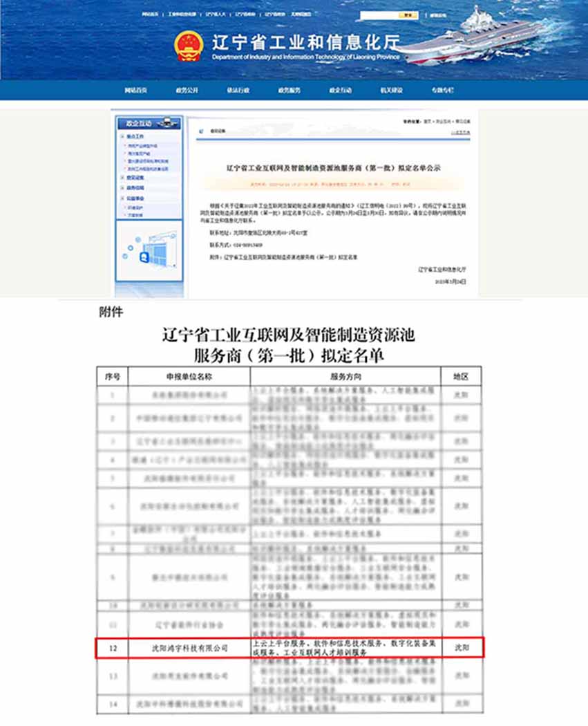Click 机关建设 in the navigation bar
The height and width of the screenshot is (726, 588).
coord(391,91)
